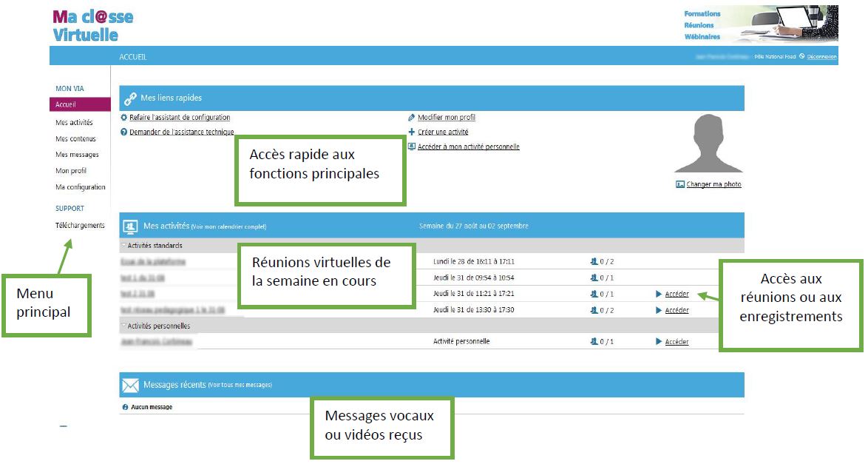Viewport: 868px width, 464px height.
Task: Click the Déconnexion link
Action: click(821, 56)
